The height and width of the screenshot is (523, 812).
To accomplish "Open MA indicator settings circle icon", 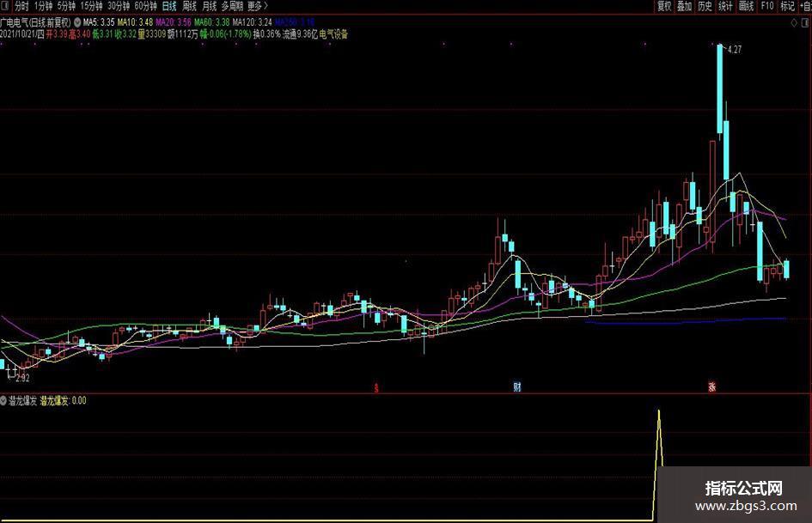I will [x=77, y=22].
